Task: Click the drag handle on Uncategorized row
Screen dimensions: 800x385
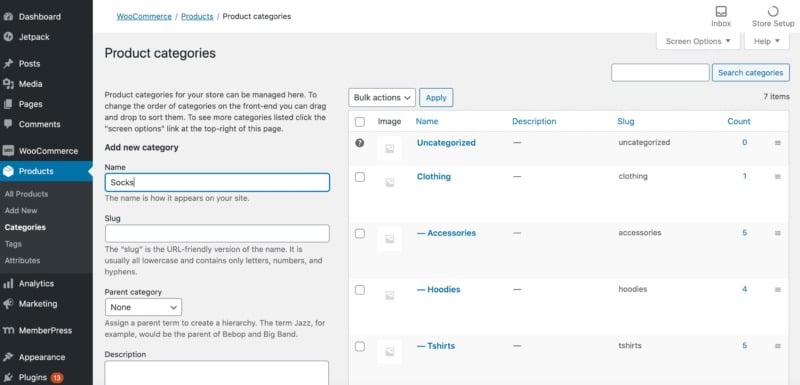Action: point(778,143)
